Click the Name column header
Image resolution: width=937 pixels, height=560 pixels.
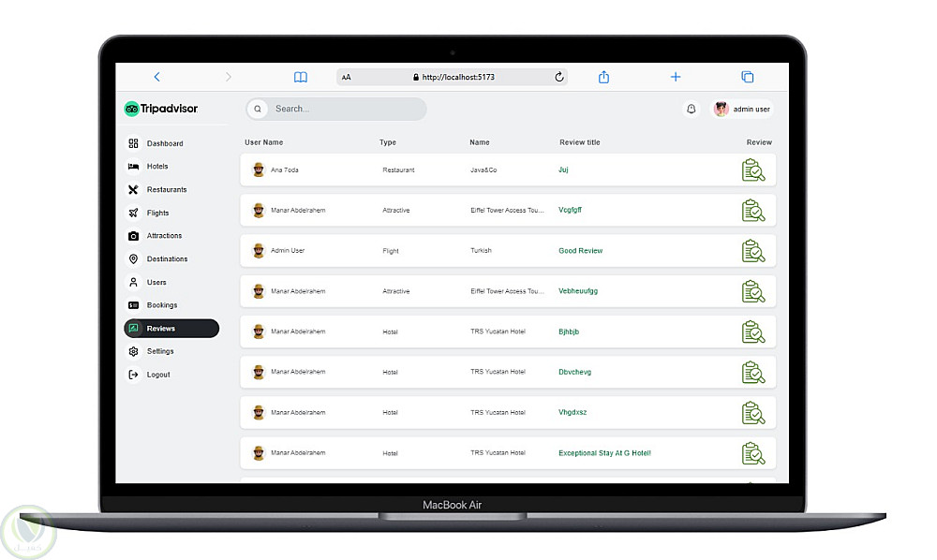(x=479, y=142)
